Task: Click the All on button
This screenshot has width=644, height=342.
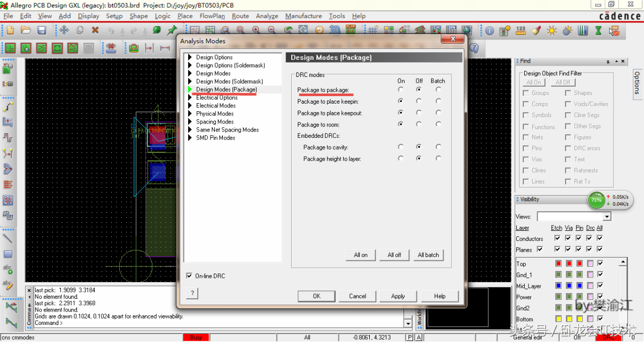Action: click(361, 255)
